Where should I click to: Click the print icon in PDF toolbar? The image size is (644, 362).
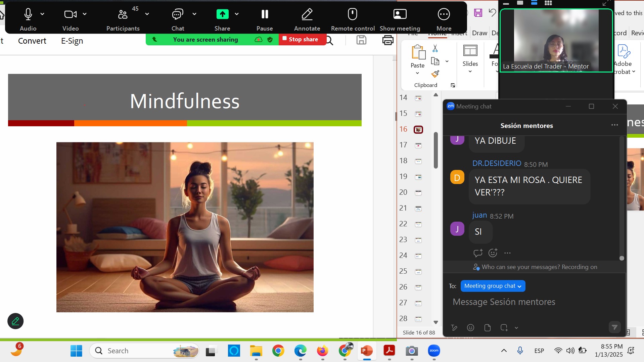(x=388, y=41)
